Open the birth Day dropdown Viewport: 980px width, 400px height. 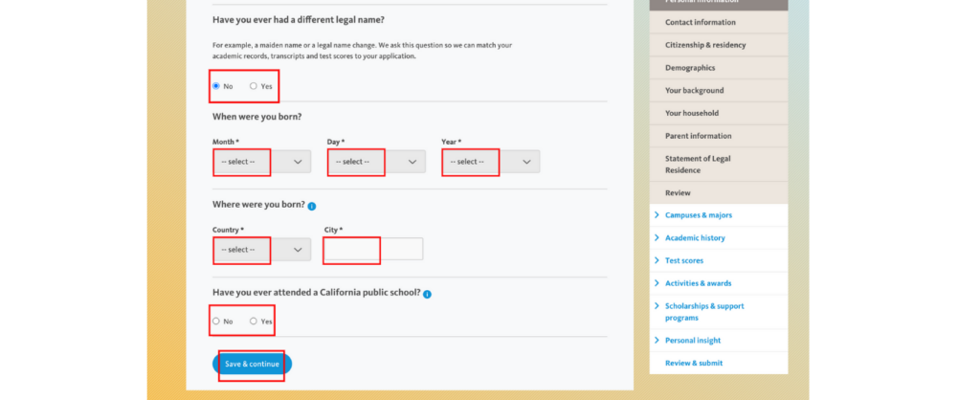click(376, 162)
